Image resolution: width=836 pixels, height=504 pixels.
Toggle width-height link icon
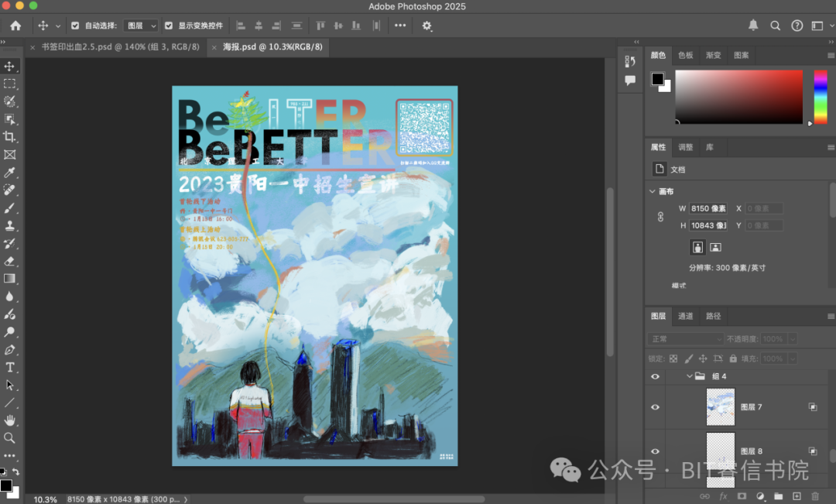660,217
